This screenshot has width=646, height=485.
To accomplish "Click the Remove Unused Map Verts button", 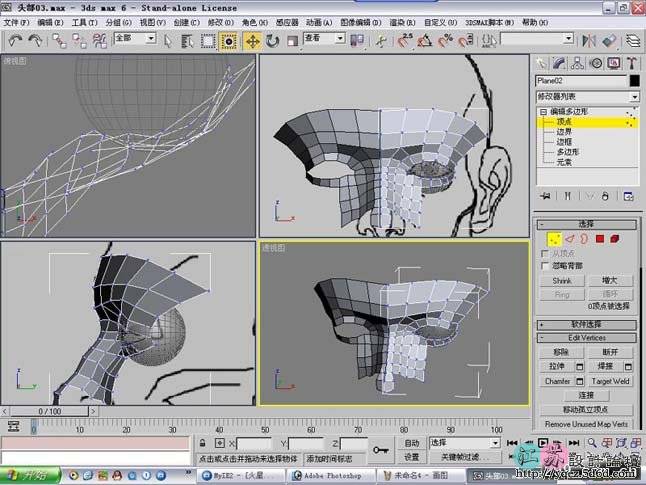I will point(586,424).
